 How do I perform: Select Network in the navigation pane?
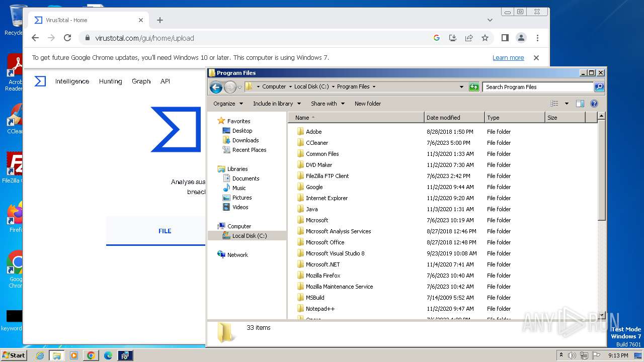tap(232, 255)
